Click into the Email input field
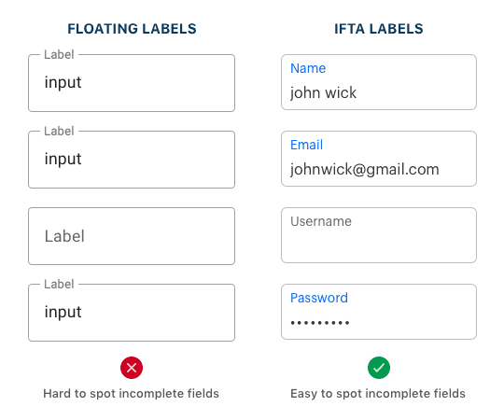The height and width of the screenshot is (420, 504). pyautogui.click(x=379, y=159)
